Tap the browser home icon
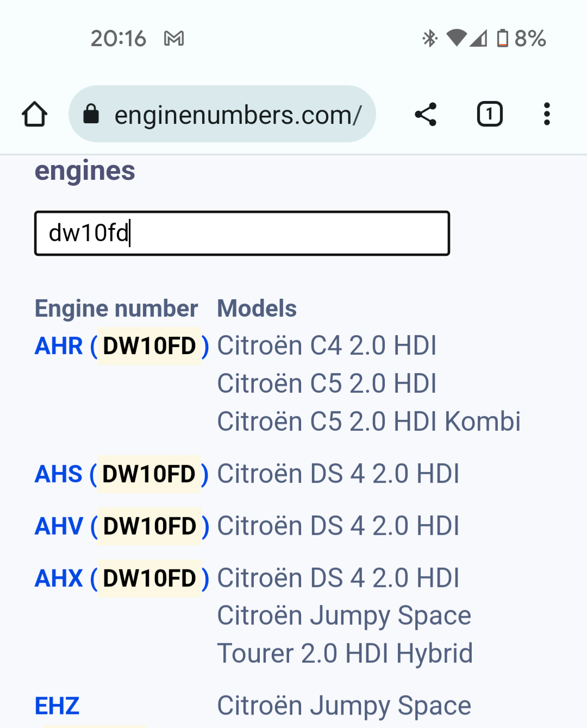Screen dimensions: 587x728 (35, 114)
